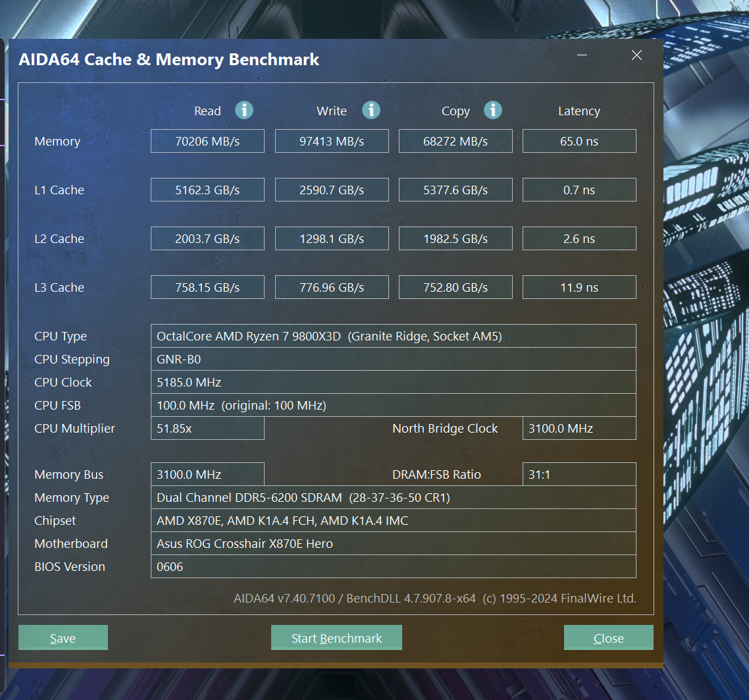Click the Latency column header
This screenshot has width=749, height=700.
click(579, 111)
